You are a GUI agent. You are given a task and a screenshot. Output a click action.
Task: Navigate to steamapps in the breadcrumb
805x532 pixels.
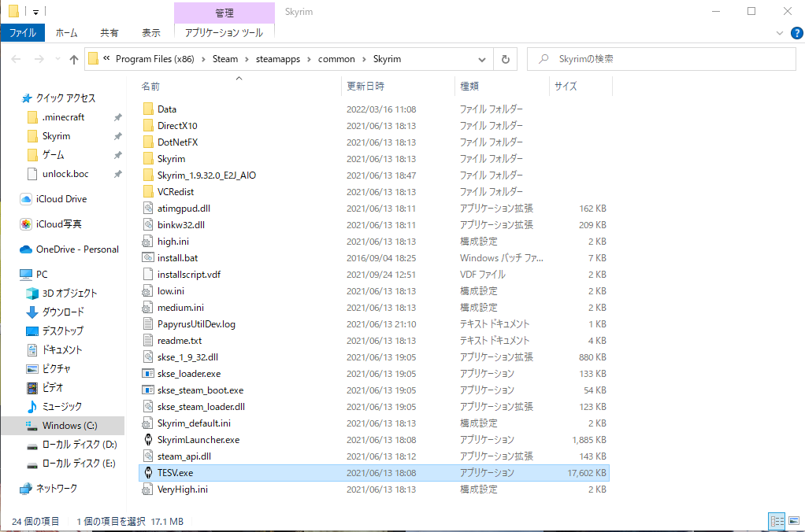coord(278,59)
